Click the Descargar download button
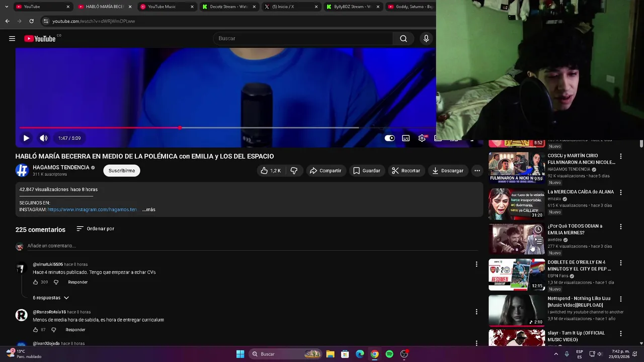This screenshot has height=362, width=644. point(447,171)
